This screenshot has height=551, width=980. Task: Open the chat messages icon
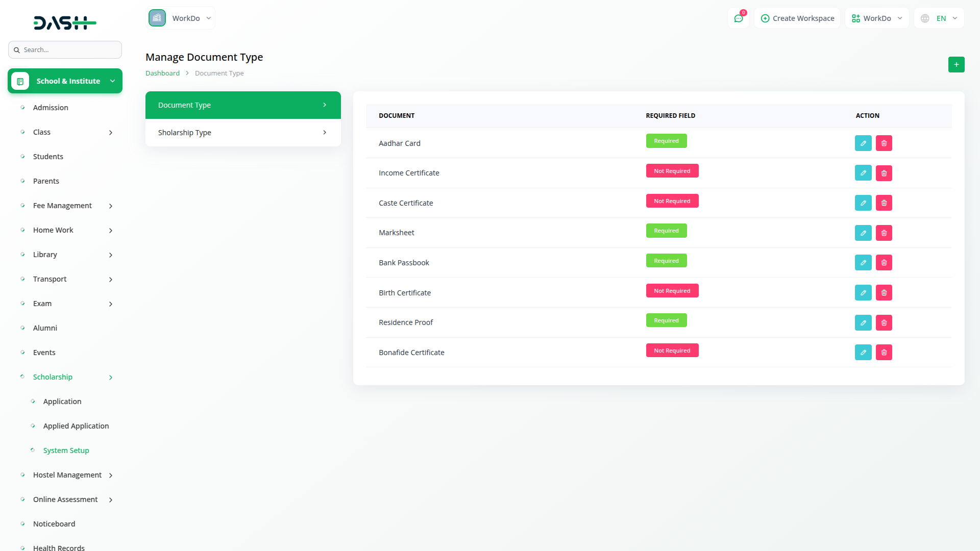738,18
